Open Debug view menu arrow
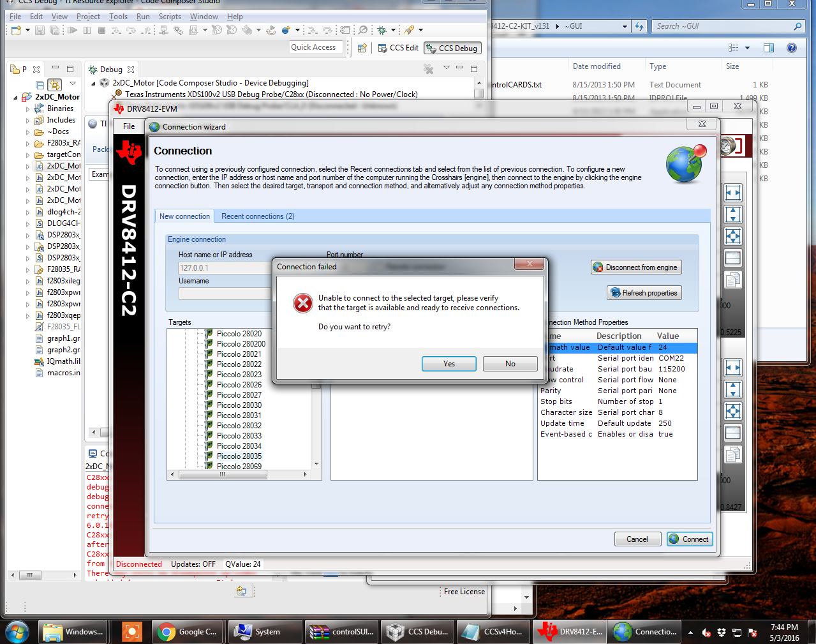 pyautogui.click(x=447, y=68)
